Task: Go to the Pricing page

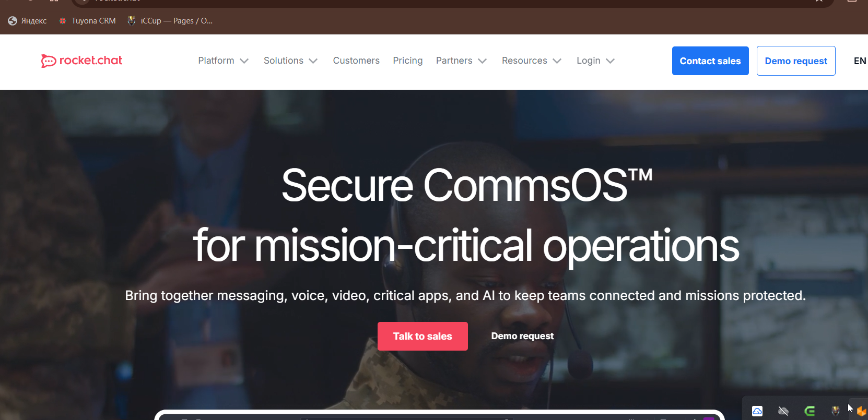Action: tap(408, 61)
